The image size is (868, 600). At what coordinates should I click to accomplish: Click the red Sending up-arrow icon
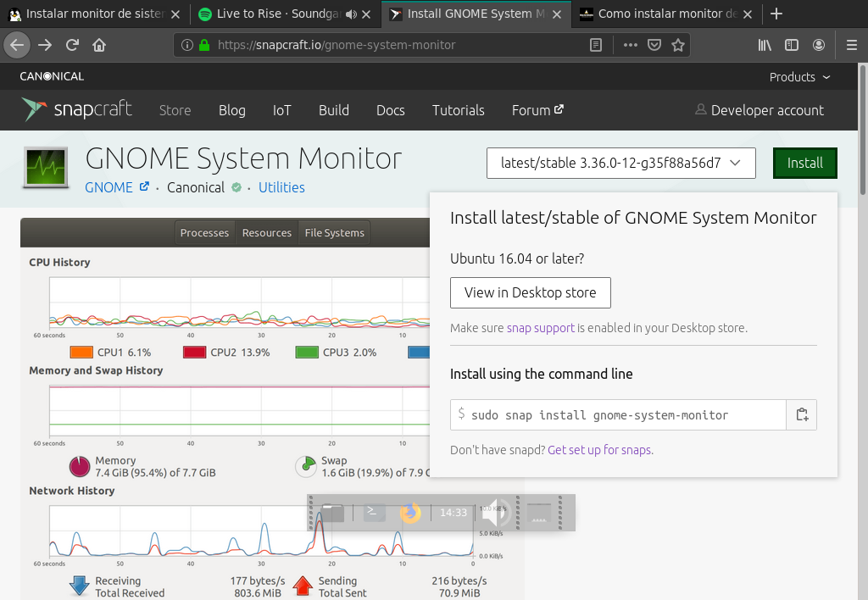point(303,586)
